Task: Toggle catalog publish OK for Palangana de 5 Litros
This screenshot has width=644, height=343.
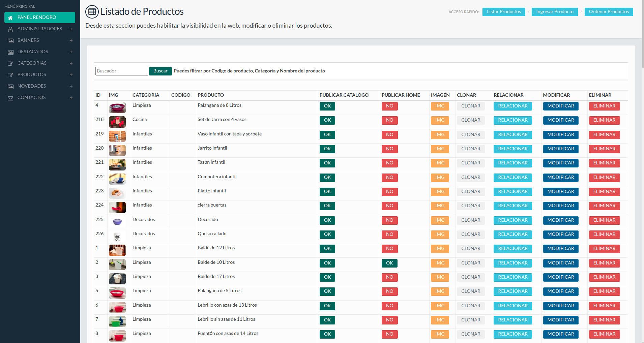Action: click(x=327, y=291)
